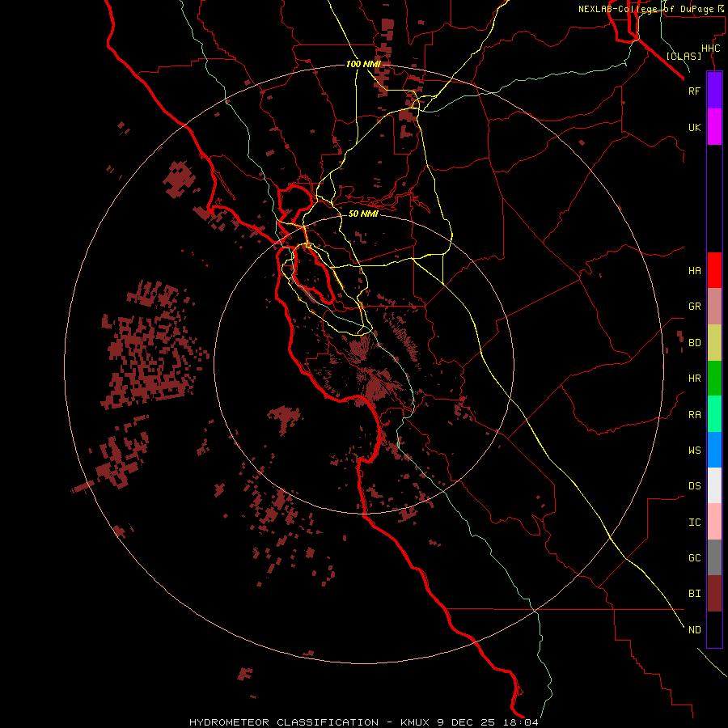Viewport: 728px width, 728px height.
Task: Click the gray GC legend color swatch
Action: 714,557
